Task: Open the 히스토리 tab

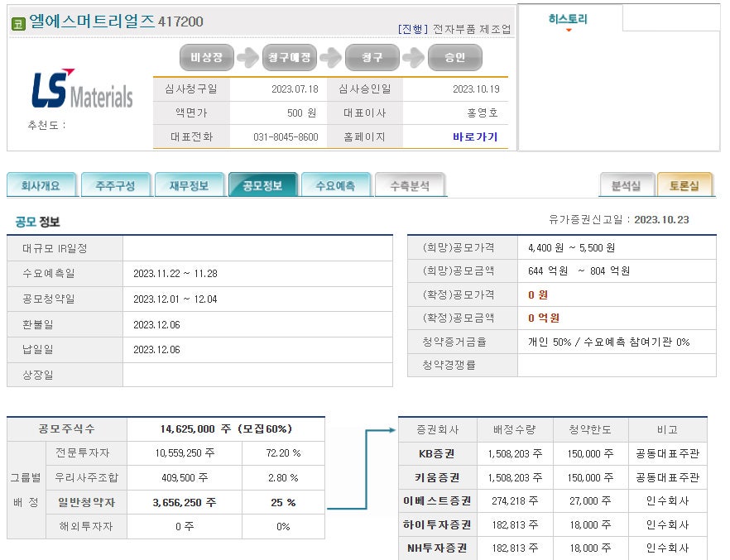Action: click(568, 19)
